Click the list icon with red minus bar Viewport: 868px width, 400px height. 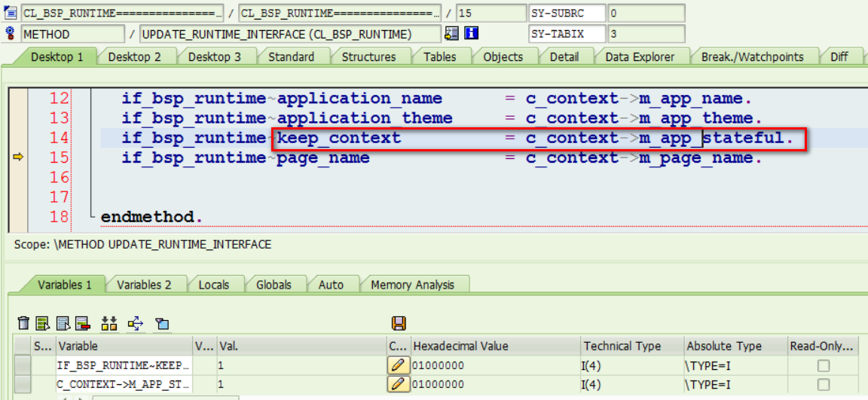point(83,323)
